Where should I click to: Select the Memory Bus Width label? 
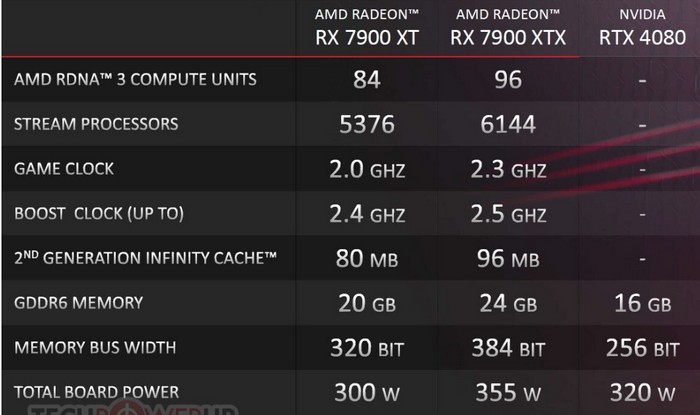click(x=95, y=348)
